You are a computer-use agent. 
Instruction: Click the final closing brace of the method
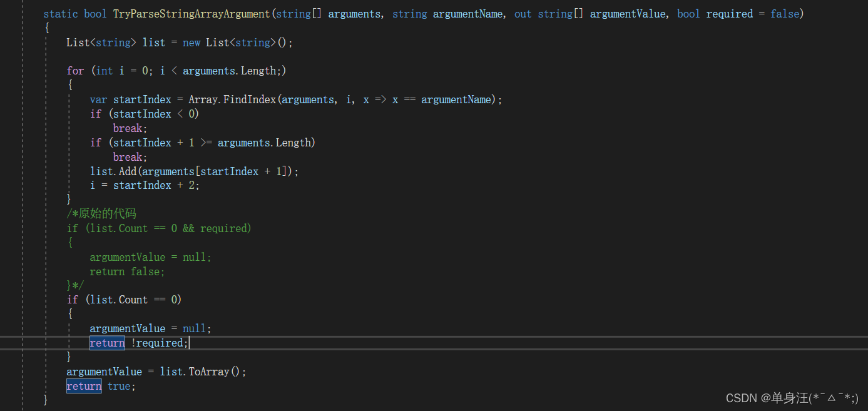tap(45, 399)
